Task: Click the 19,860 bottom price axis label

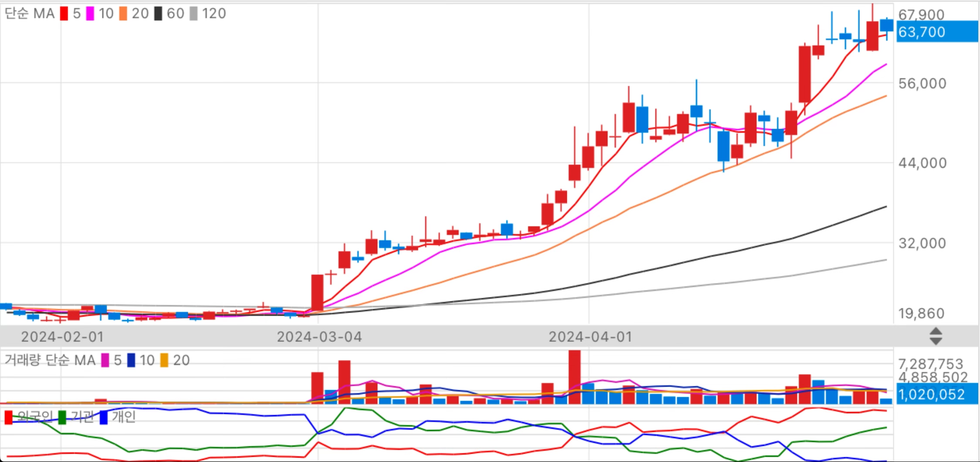Action: click(x=921, y=313)
